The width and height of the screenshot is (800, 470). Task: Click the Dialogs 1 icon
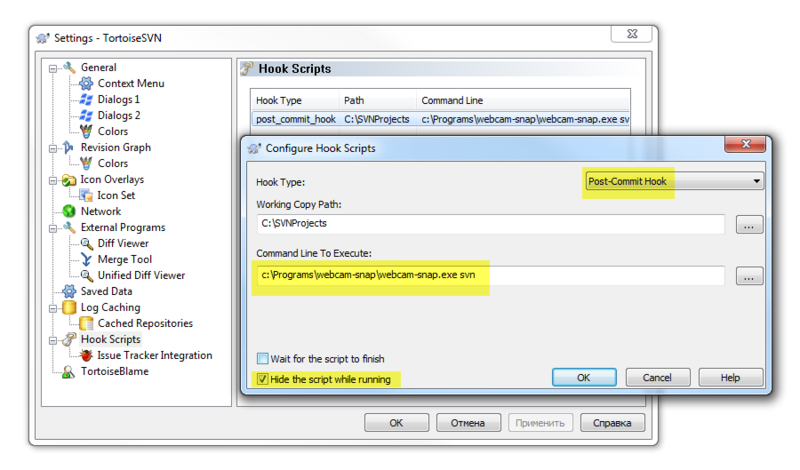[86, 100]
